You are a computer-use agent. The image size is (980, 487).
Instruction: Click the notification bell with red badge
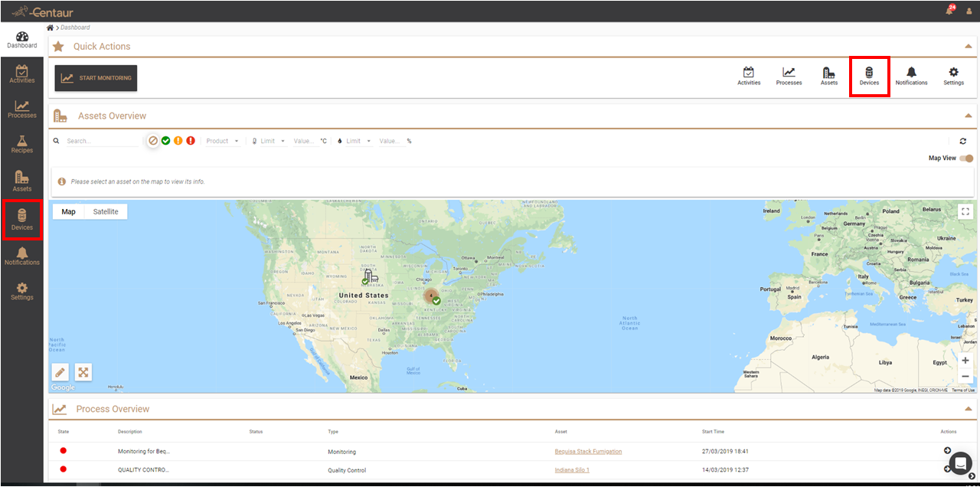tap(949, 11)
